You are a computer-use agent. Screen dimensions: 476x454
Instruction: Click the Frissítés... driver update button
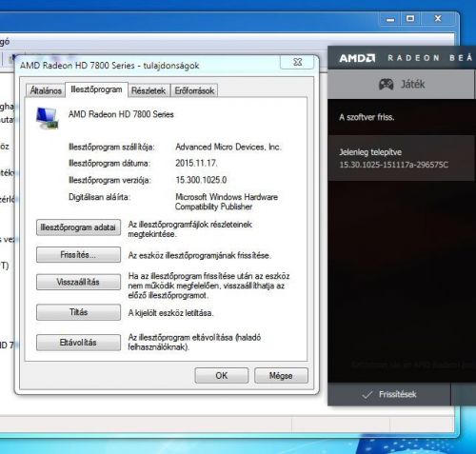pos(78,255)
